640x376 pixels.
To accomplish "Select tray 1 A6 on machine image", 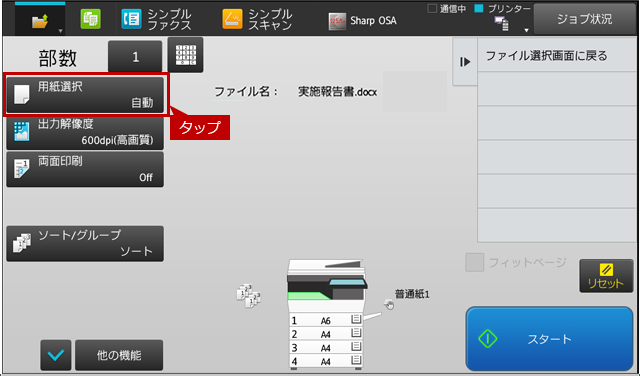I will click(x=326, y=321).
